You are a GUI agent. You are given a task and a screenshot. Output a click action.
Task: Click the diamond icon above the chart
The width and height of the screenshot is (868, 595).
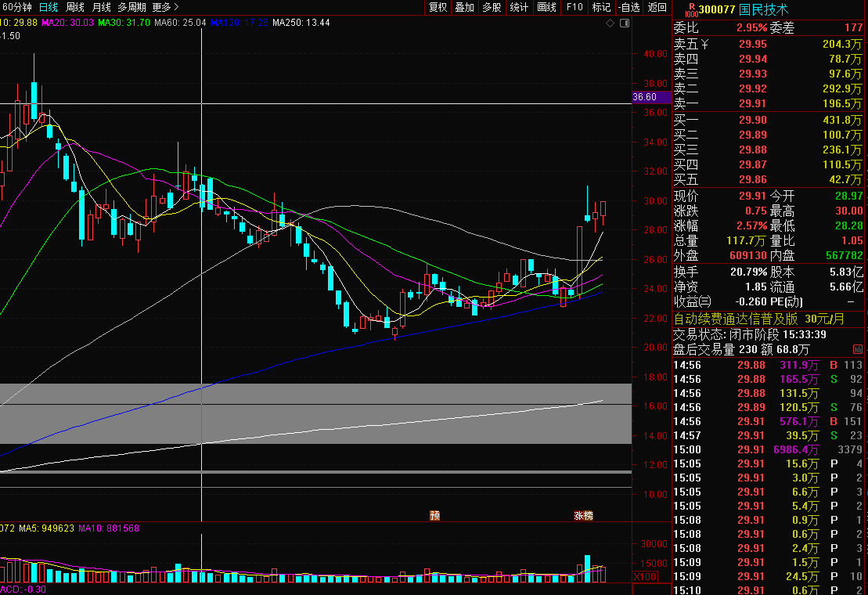pos(610,23)
